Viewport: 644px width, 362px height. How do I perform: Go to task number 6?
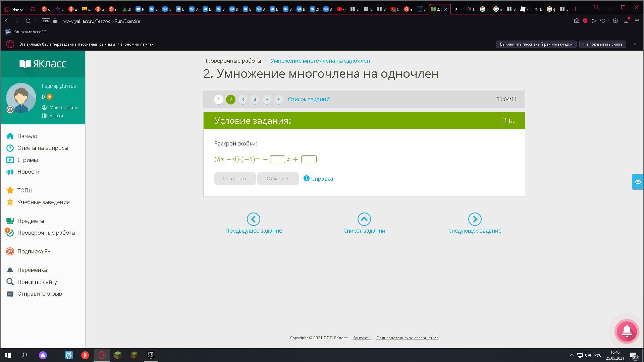(x=279, y=100)
